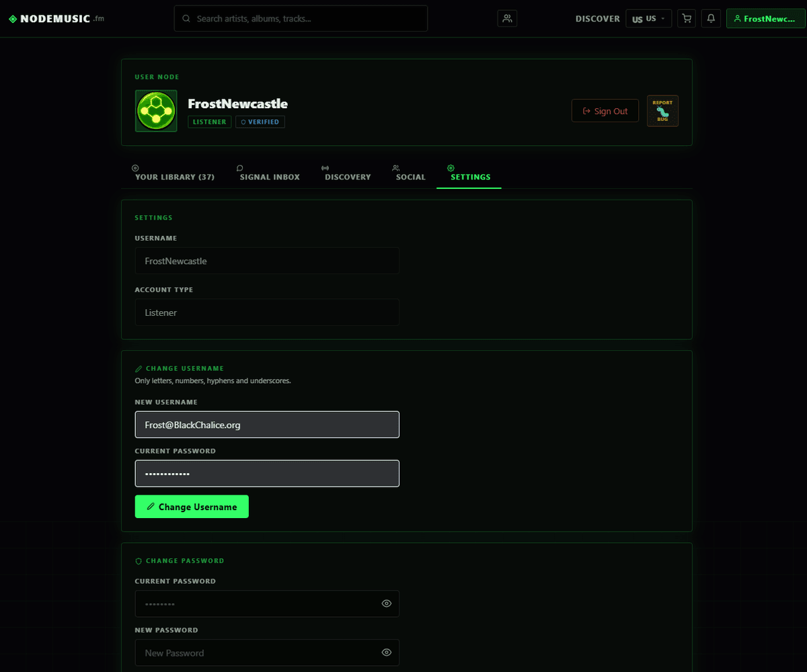Click the Discover link in header
Screen dimensions: 807x672
pyautogui.click(x=597, y=19)
